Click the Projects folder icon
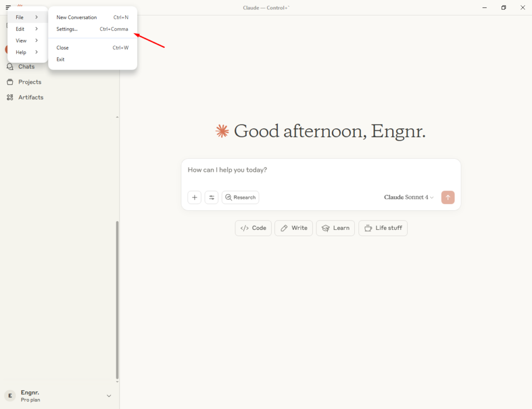Screen dimensions: 532x409 (x=10, y=82)
